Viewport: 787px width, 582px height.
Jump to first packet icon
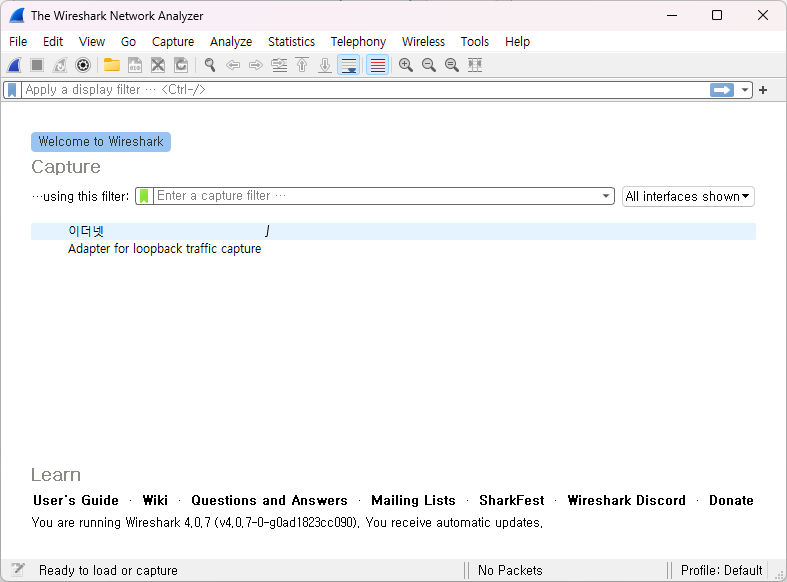click(x=302, y=65)
